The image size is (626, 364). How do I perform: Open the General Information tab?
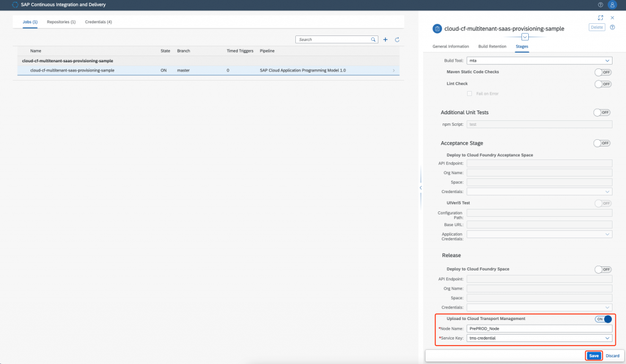pyautogui.click(x=451, y=46)
